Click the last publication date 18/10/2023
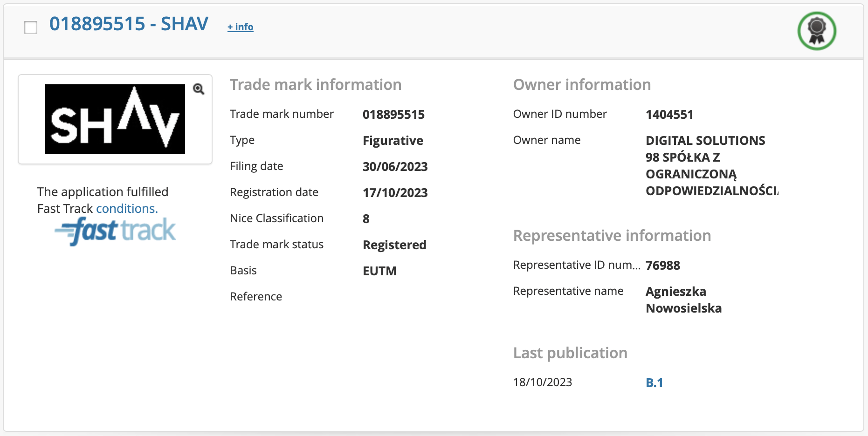Screen dimensions: 868x436 pyautogui.click(x=542, y=382)
